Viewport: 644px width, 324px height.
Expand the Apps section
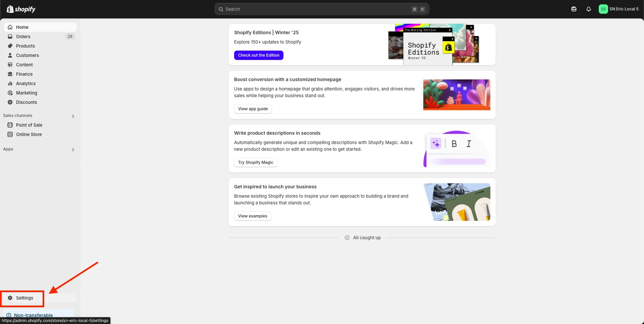(73, 149)
